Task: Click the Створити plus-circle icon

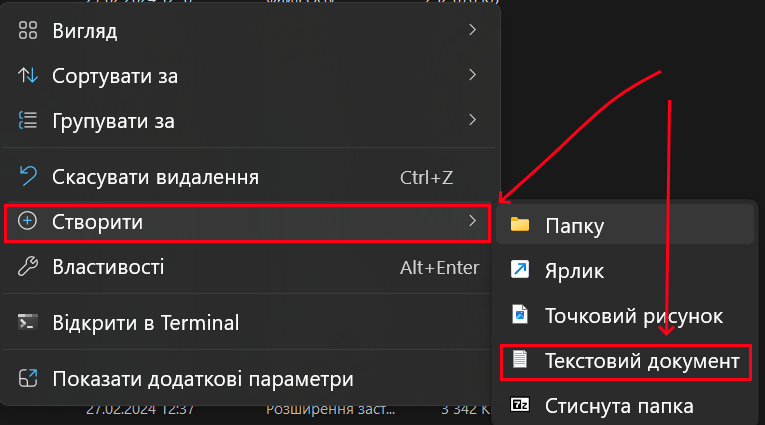Action: tap(29, 222)
